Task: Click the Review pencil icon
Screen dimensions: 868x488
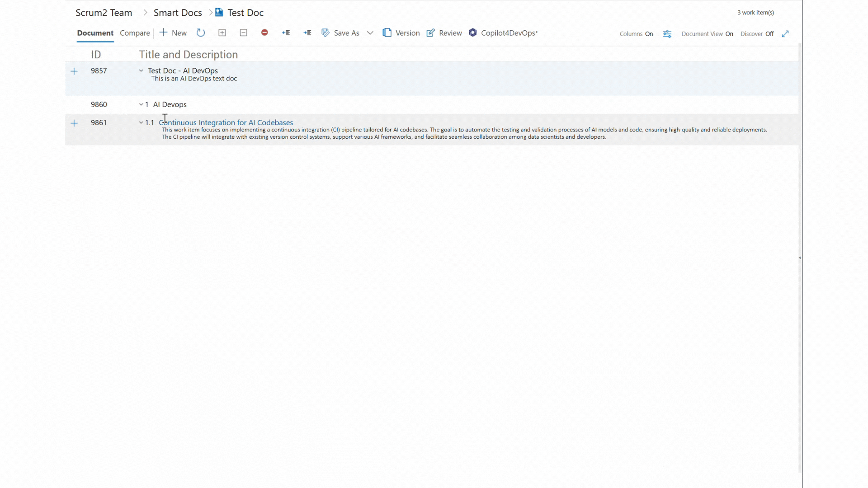Action: (431, 33)
